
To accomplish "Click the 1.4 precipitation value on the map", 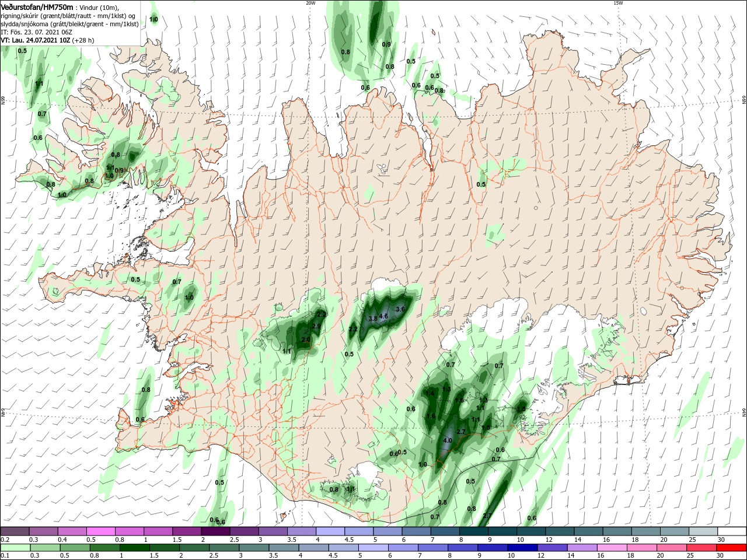I will click(x=430, y=393).
